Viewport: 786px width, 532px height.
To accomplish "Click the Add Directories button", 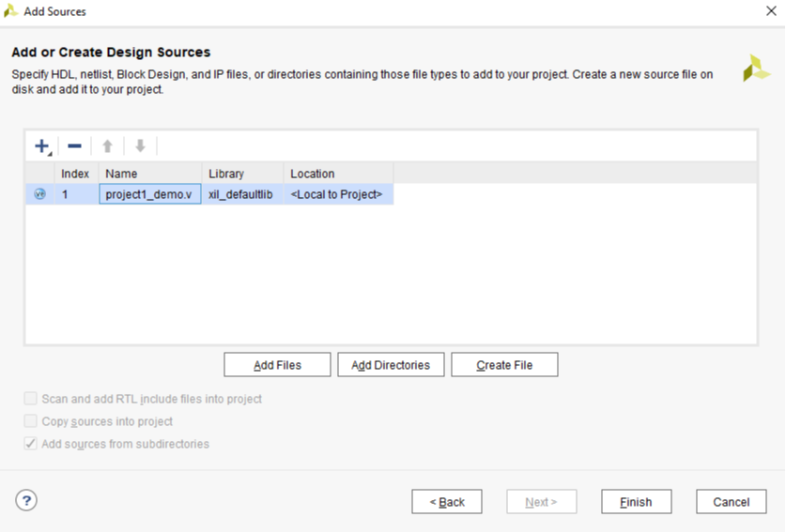I will coord(391,365).
